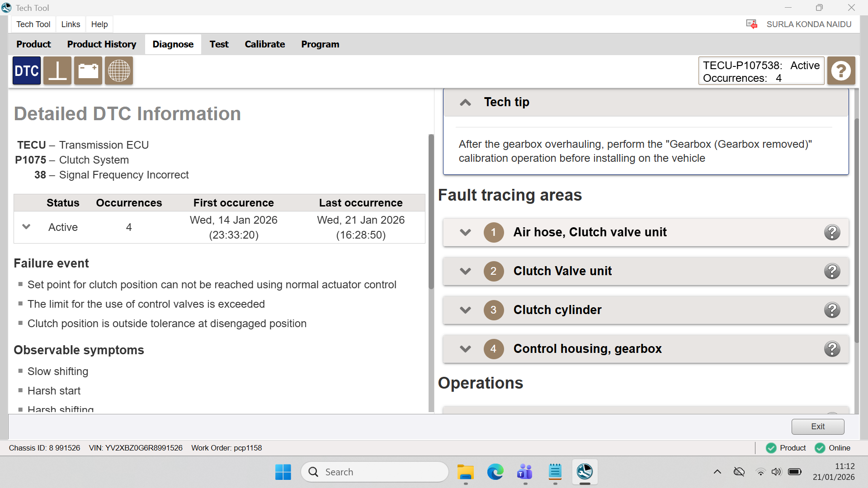Viewport: 868px width, 488px height.
Task: Click the left panel vertical scrollbar
Action: tap(431, 211)
